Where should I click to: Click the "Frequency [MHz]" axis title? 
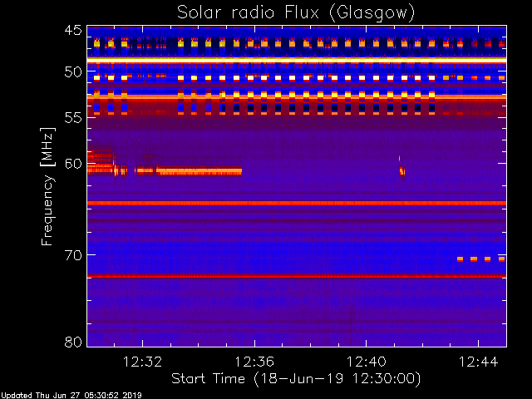pos(47,186)
